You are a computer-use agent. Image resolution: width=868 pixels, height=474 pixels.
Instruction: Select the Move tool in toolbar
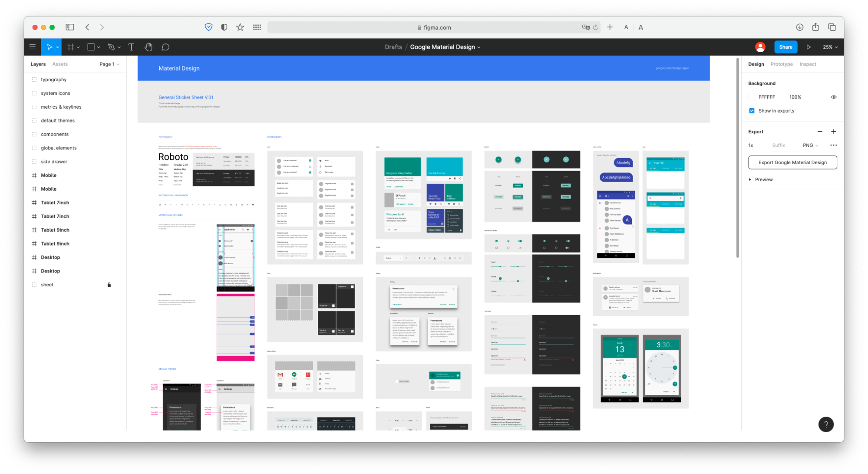(x=50, y=47)
